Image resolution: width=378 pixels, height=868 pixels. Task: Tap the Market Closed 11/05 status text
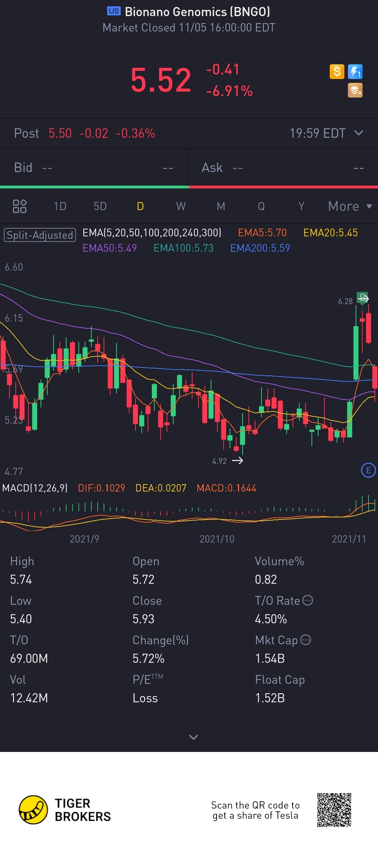189,28
